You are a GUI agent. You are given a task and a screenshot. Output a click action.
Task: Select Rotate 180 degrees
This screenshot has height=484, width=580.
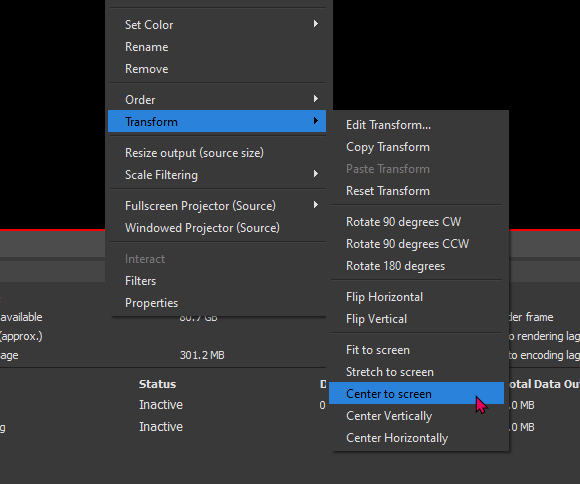(417, 266)
